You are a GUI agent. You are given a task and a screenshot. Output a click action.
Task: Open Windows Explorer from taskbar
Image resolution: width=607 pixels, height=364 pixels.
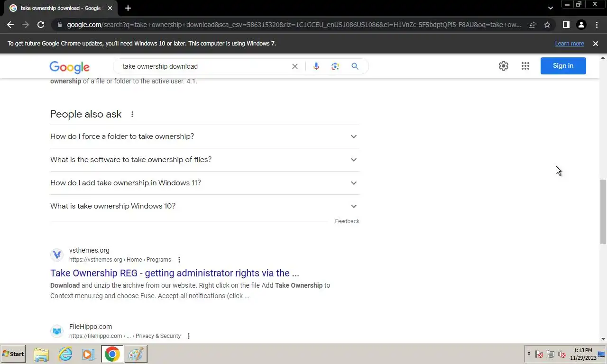point(41,354)
